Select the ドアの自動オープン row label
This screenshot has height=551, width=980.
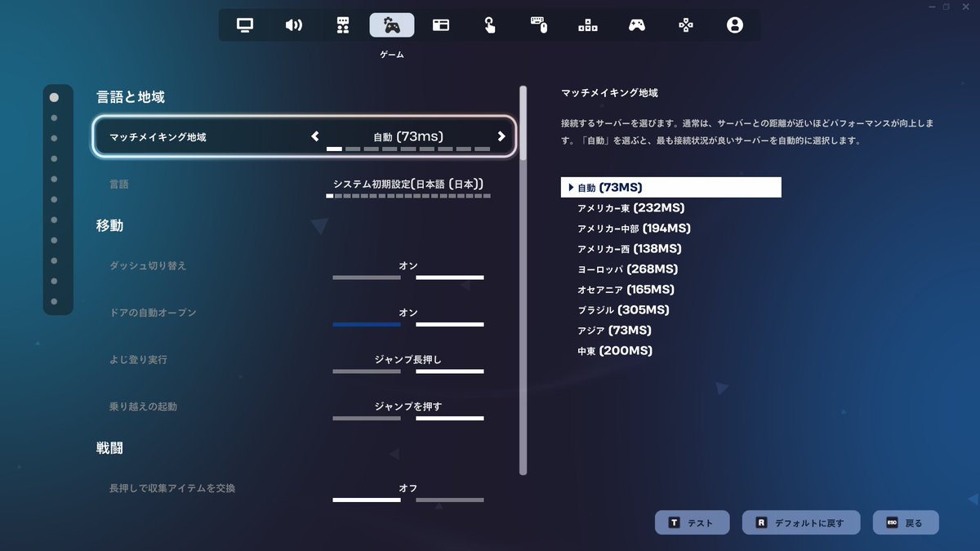click(153, 313)
